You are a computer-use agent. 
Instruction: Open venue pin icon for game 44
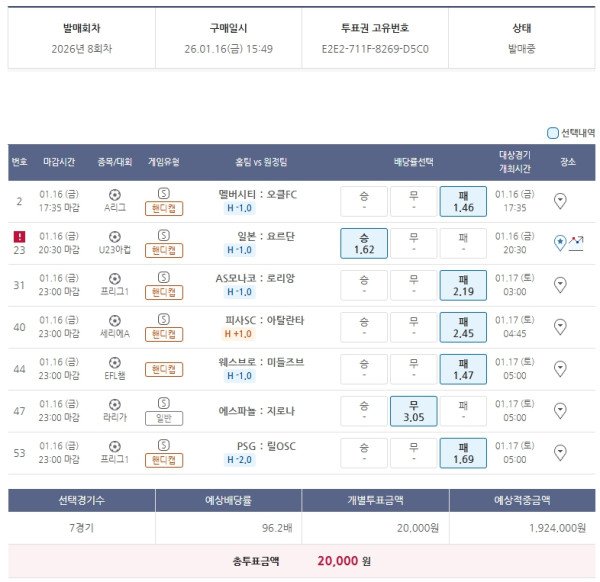(x=560, y=368)
